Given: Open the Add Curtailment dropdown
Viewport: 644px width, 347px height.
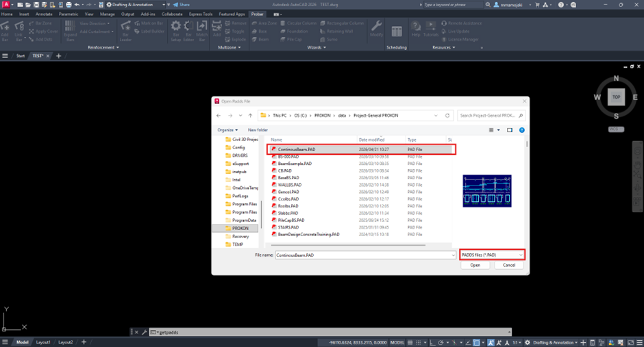Looking at the screenshot, I should tap(97, 31).
